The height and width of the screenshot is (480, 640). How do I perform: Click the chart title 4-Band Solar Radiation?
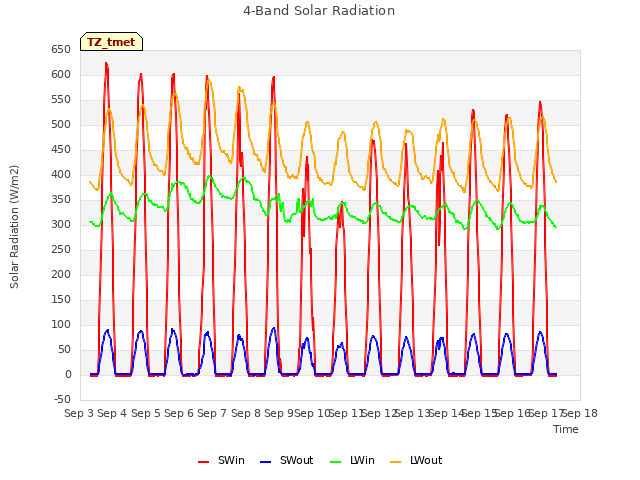319,11
